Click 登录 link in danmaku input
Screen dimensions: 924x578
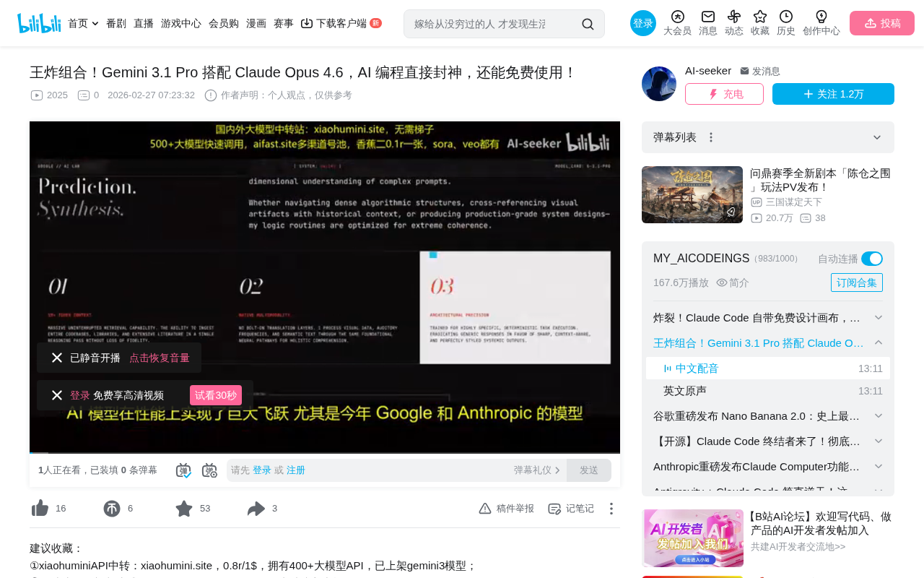(262, 470)
